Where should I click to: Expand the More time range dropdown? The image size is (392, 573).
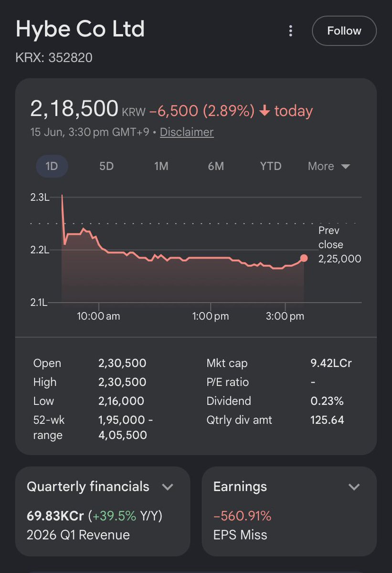[x=329, y=166]
